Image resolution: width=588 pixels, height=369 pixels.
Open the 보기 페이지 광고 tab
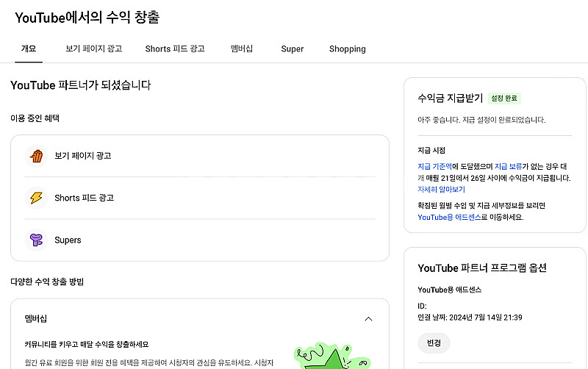(94, 49)
